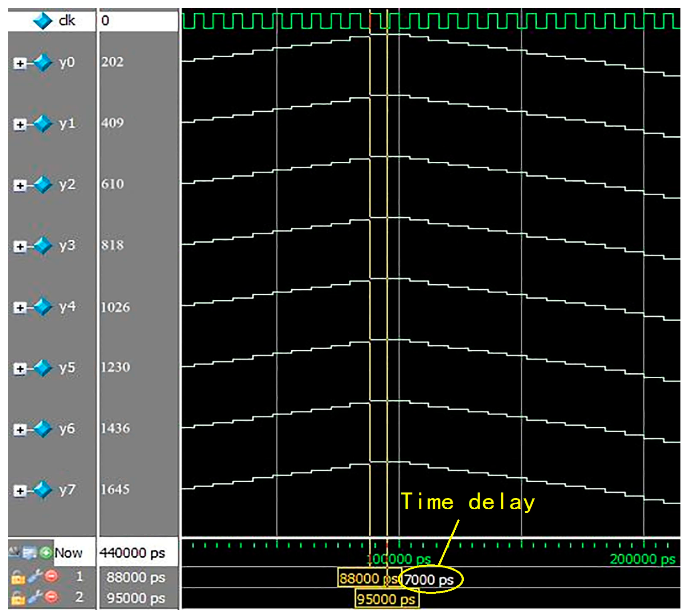687x616 pixels.
Task: Click the 88000 ps cursor 1 value field
Action: (136, 577)
